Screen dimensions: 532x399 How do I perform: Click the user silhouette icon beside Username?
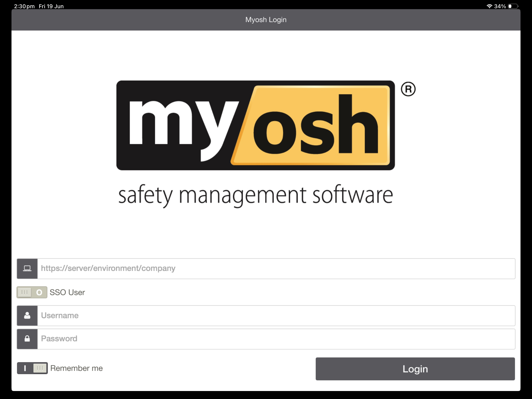(x=27, y=315)
